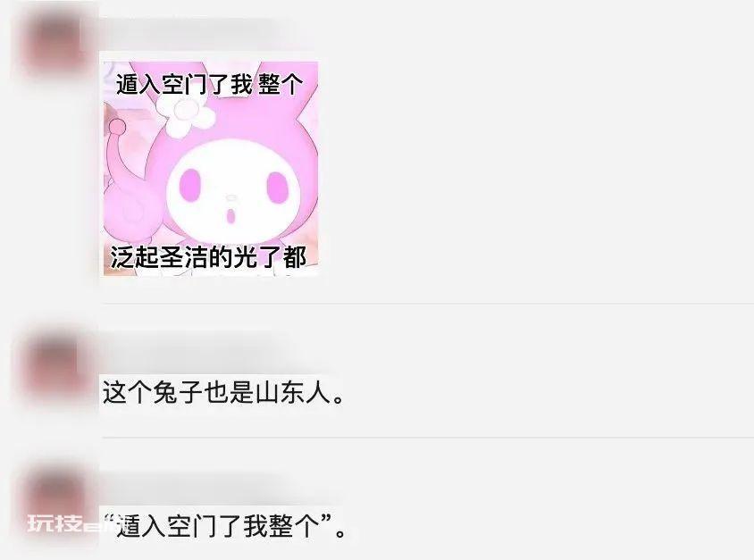This screenshot has height=560, width=754.
Task: Select the comment 这个兔子也是山东人。
Action: (223, 393)
